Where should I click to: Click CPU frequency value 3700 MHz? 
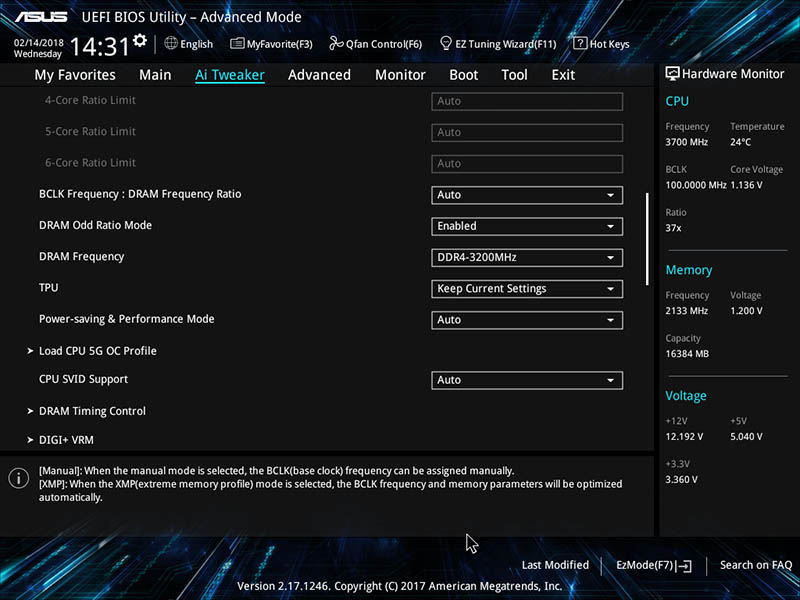[x=686, y=142]
